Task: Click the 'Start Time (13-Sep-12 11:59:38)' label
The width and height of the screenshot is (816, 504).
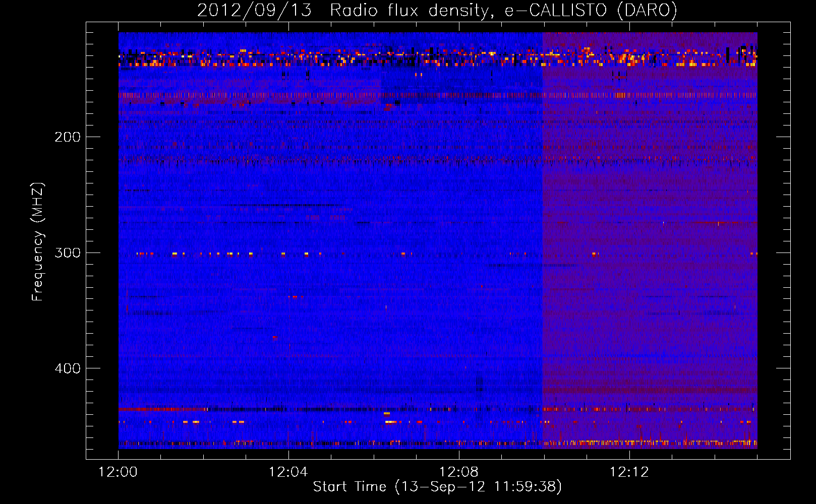Action: click(437, 487)
